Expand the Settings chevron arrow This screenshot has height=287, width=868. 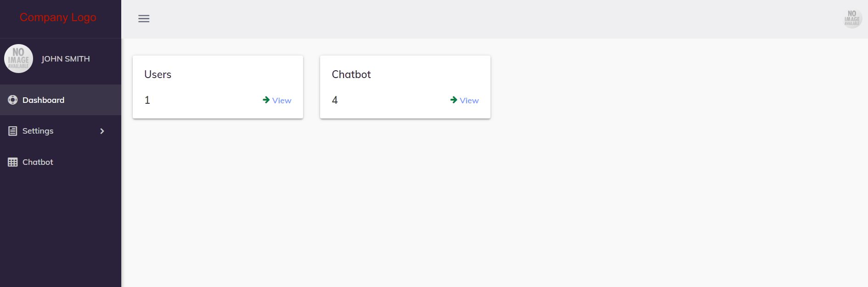pyautogui.click(x=102, y=131)
